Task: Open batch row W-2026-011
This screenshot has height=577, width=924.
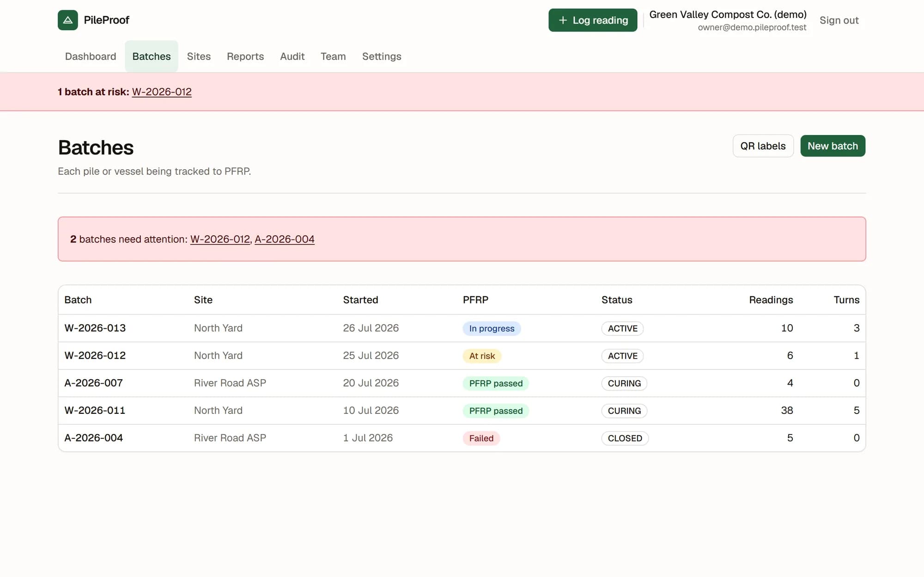Action: pyautogui.click(x=462, y=411)
